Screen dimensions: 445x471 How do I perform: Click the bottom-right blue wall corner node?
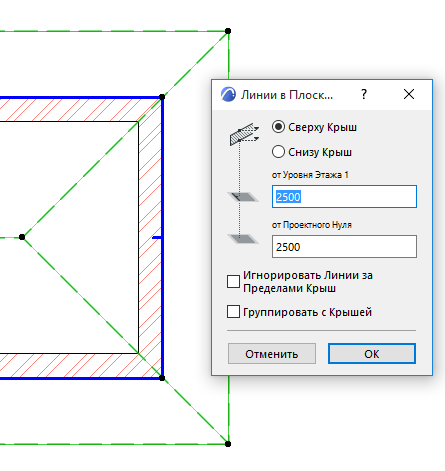[x=162, y=378]
